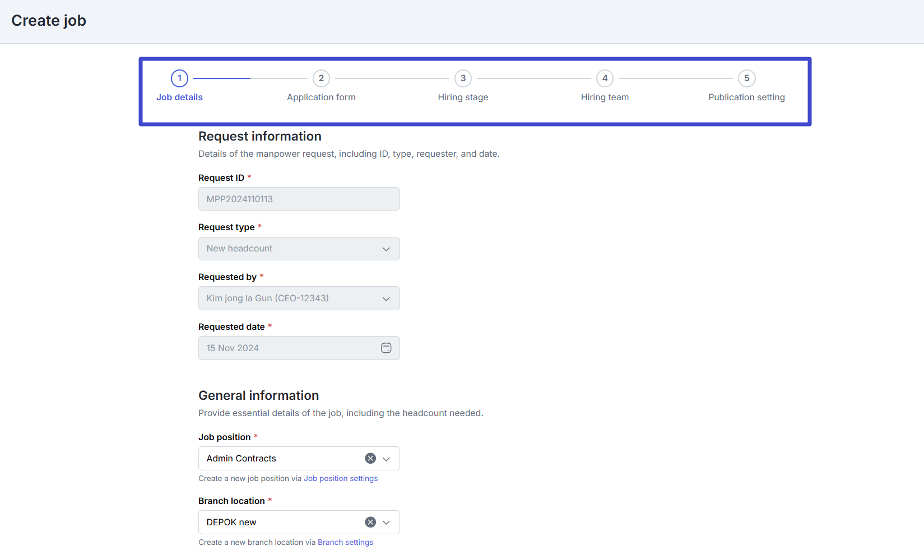The width and height of the screenshot is (924, 560).
Task: Click the Request ID input field
Action: [x=299, y=199]
